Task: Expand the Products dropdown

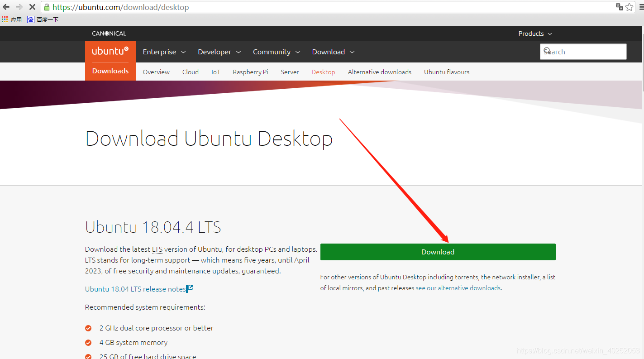Action: [535, 34]
